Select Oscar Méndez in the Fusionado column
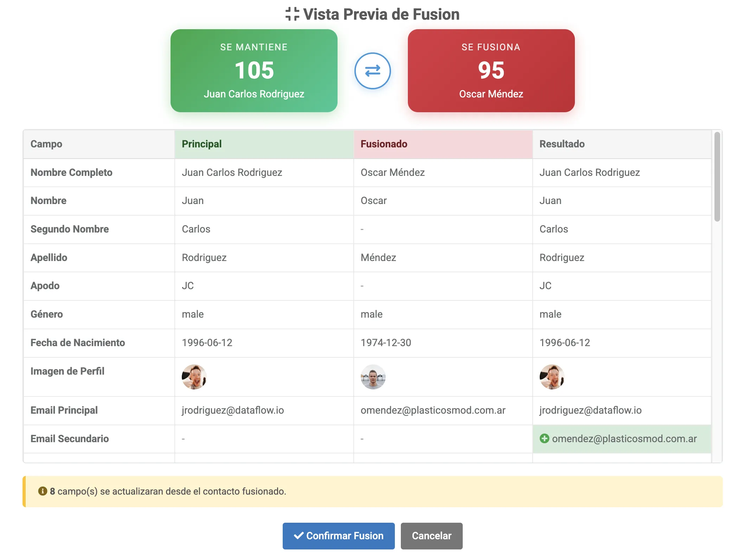Image resolution: width=744 pixels, height=560 pixels. click(x=393, y=172)
